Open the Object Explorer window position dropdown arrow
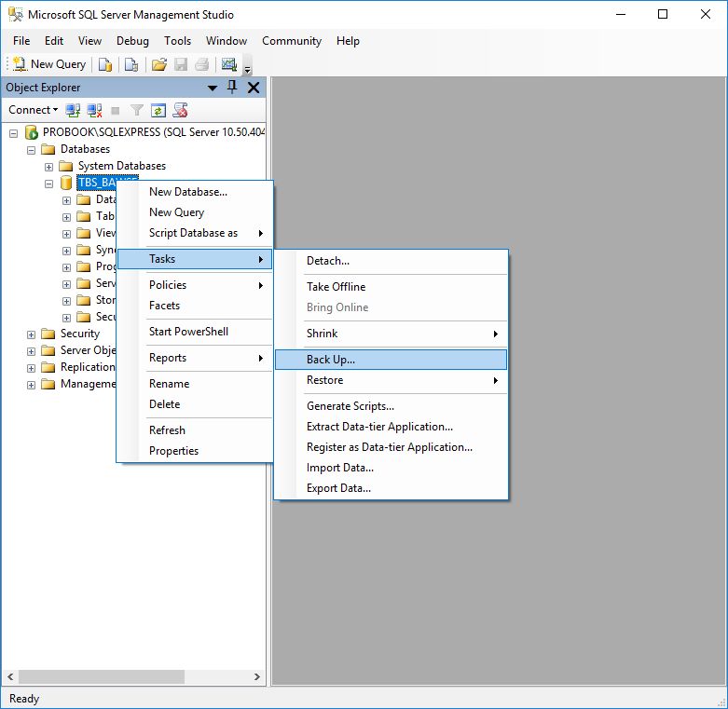 pos(213,88)
